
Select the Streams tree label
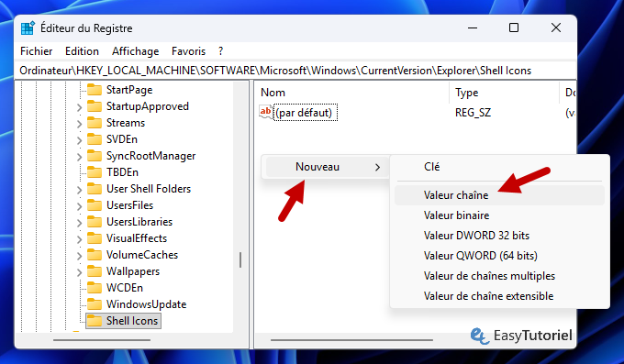(x=126, y=123)
